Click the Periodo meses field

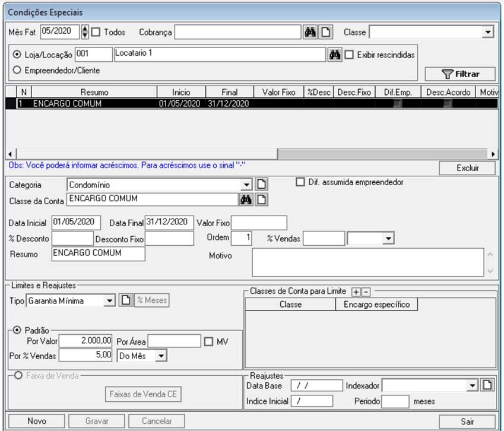click(395, 401)
